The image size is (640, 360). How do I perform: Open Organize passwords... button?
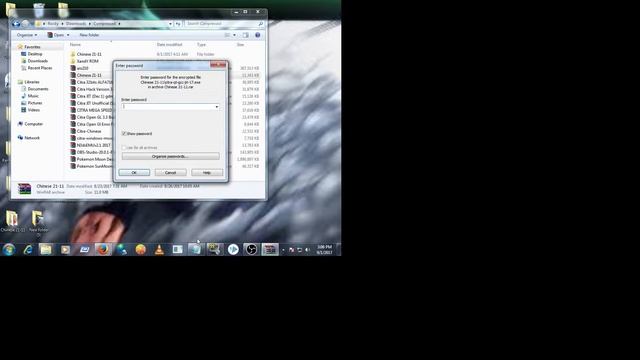click(171, 156)
